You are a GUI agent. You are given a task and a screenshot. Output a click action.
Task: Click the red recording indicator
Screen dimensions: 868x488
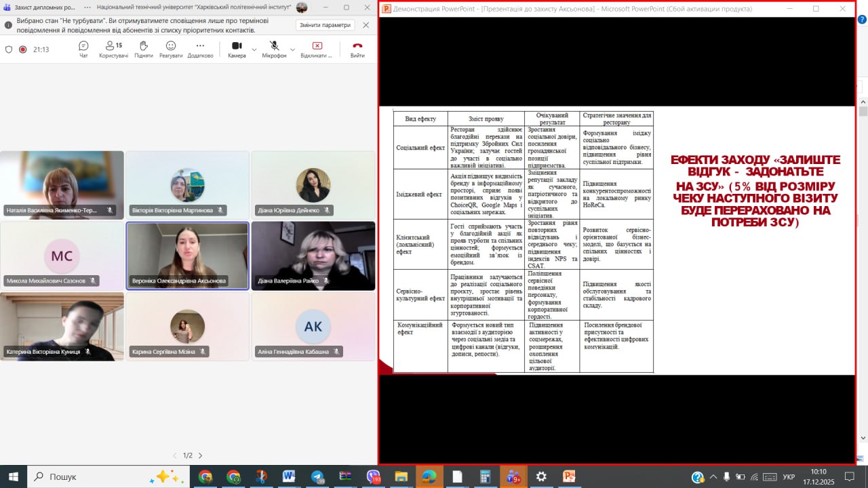22,49
